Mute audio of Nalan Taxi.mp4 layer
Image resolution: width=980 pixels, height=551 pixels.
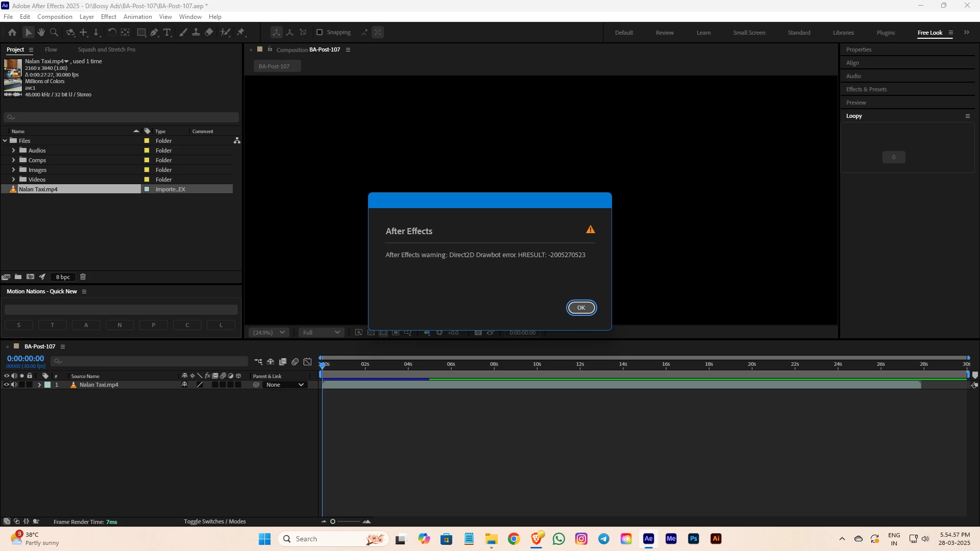[x=14, y=385]
